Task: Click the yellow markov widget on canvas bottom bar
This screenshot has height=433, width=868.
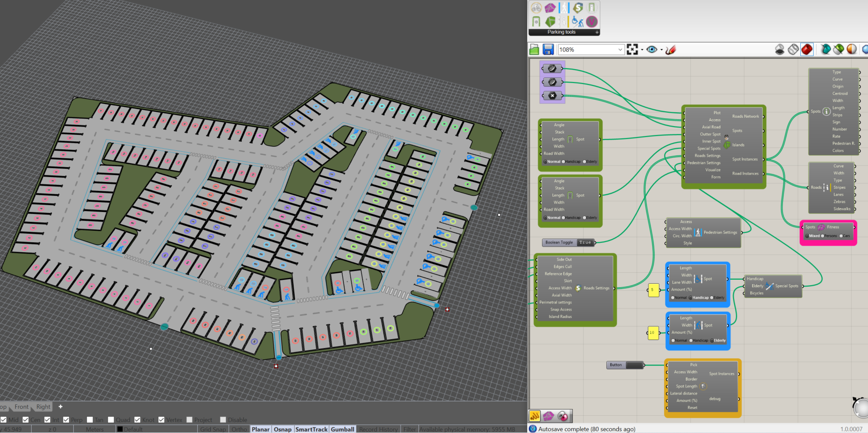Action: [x=535, y=416]
